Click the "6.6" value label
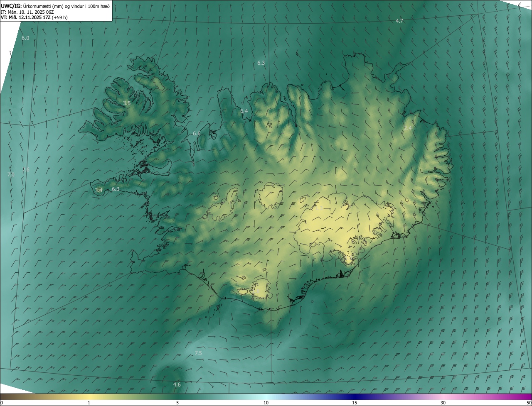This screenshot has height=406, width=532. pos(197,133)
